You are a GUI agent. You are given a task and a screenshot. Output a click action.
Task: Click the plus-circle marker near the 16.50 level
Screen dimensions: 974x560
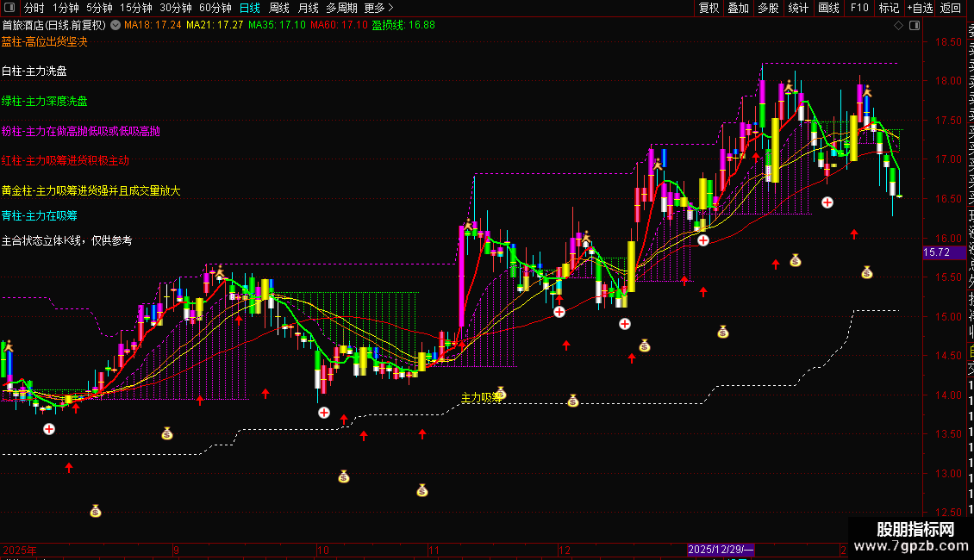(x=827, y=202)
